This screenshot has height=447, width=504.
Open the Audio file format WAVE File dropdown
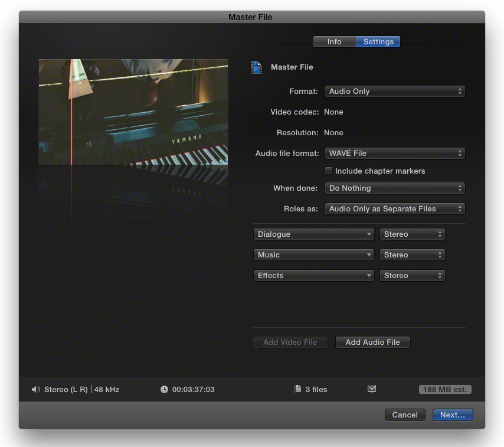[x=395, y=154]
